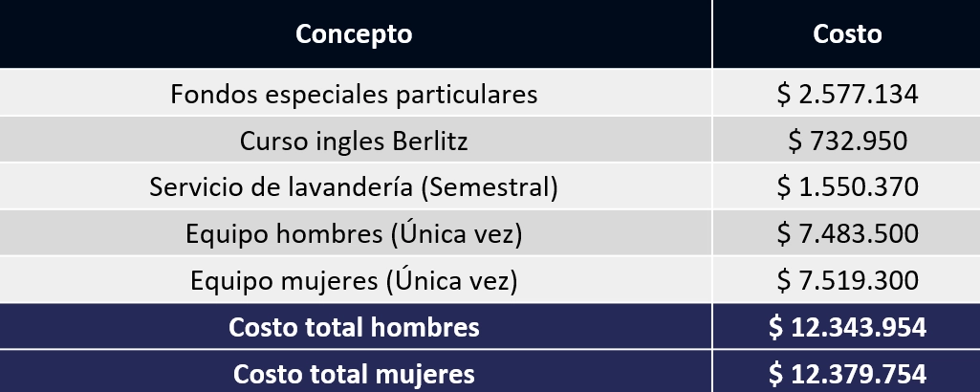The height and width of the screenshot is (392, 980).
Task: Click the $ 7.483.500 cost value
Action: pos(847,234)
